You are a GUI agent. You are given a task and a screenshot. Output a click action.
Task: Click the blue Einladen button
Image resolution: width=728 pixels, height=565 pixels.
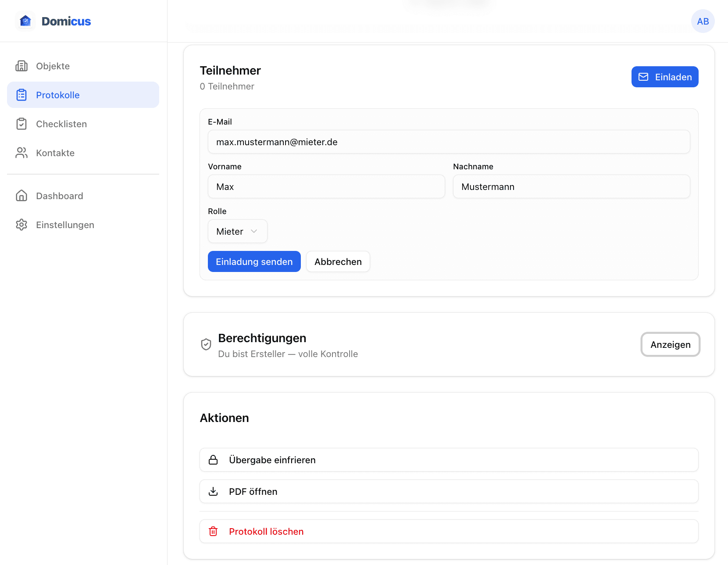tap(664, 77)
